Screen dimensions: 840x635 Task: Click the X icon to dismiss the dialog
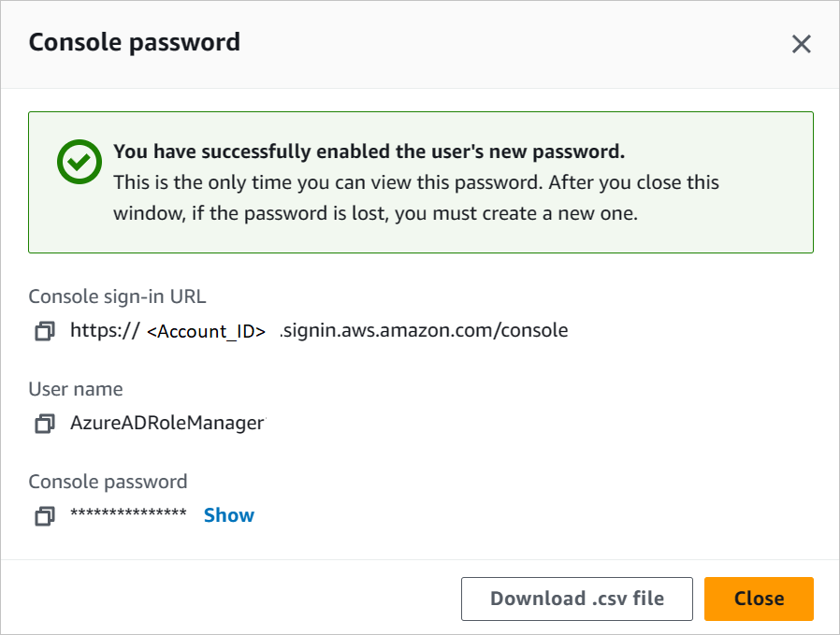pyautogui.click(x=802, y=43)
